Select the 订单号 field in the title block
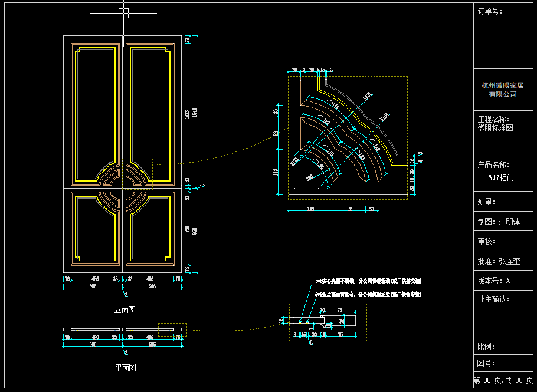The width and height of the screenshot is (537, 392). [489, 11]
